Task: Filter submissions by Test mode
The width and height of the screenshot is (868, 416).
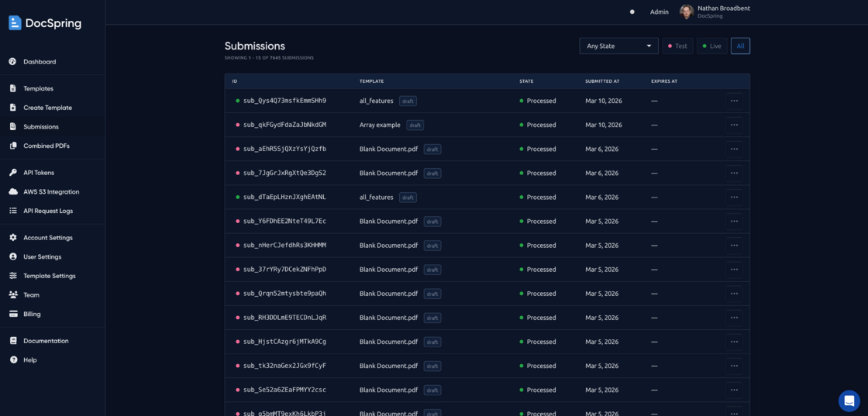Action: (x=677, y=46)
